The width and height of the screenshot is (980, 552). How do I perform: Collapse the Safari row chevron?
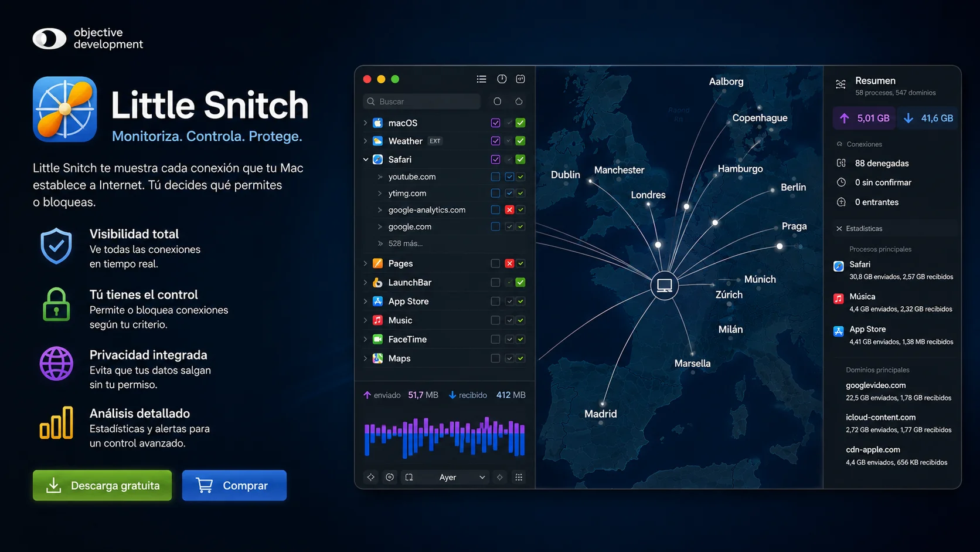365,160
